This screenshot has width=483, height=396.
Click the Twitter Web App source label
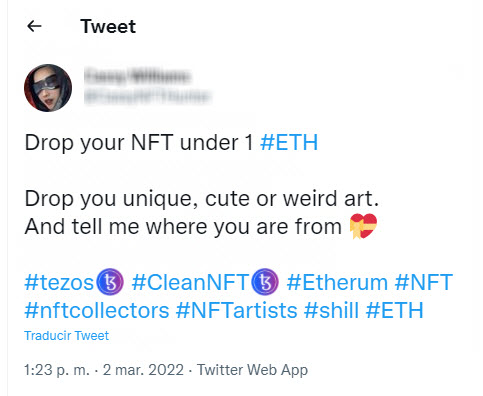click(252, 370)
